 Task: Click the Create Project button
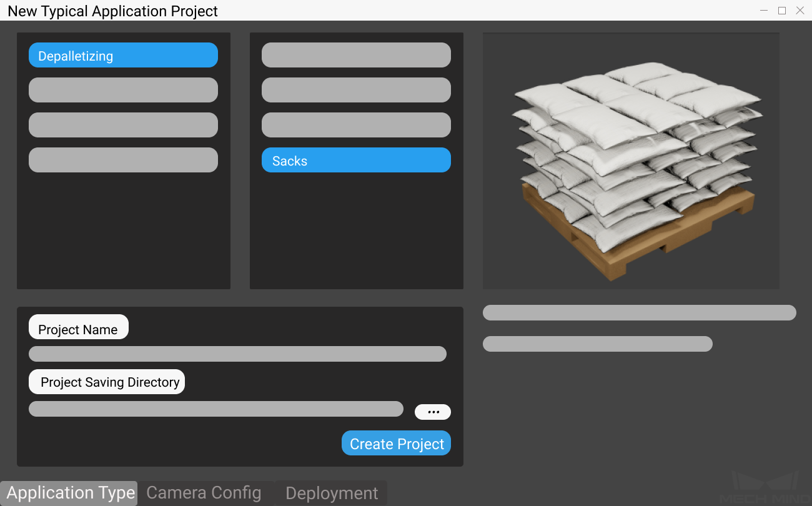click(395, 443)
